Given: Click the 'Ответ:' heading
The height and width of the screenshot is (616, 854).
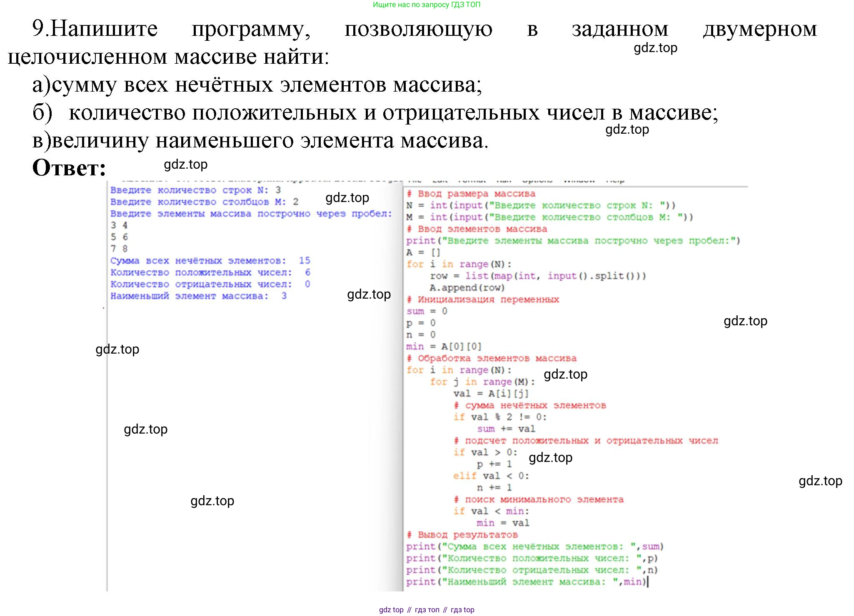Looking at the screenshot, I should [69, 168].
